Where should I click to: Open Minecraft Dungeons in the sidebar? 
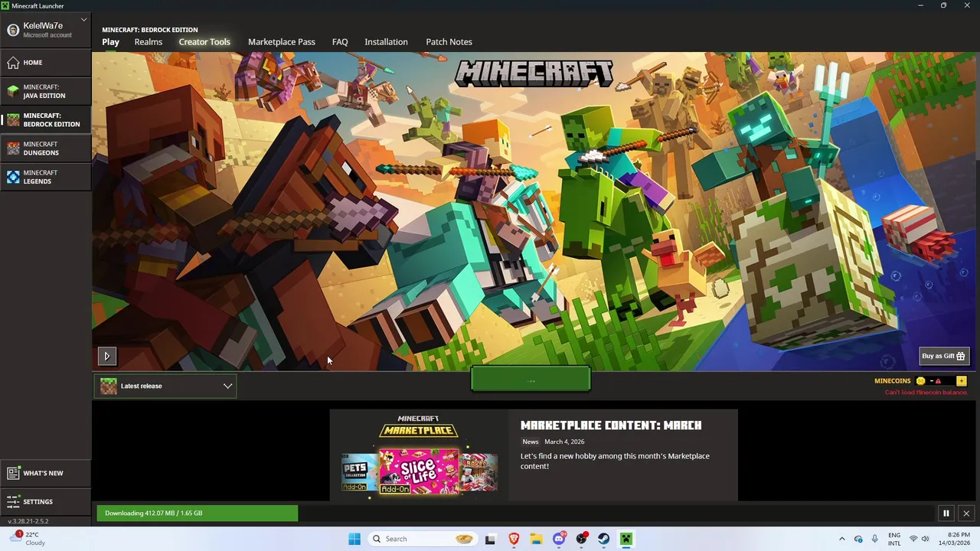click(45, 148)
